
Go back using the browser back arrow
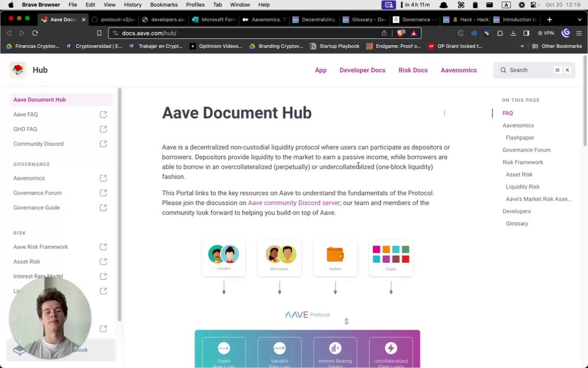pos(9,33)
